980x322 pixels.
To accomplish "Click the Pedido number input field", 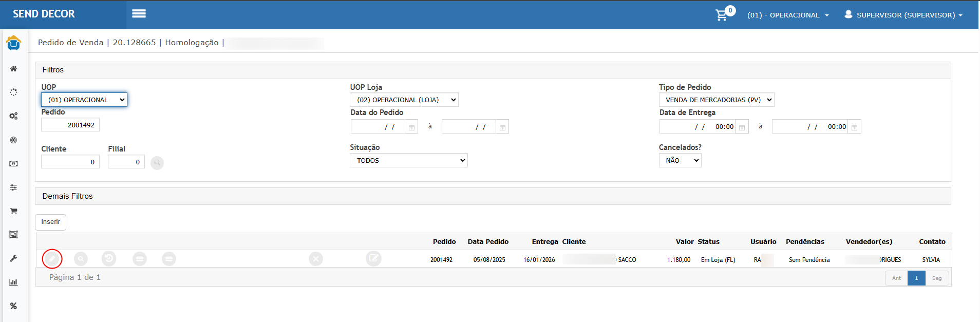I will click(70, 125).
